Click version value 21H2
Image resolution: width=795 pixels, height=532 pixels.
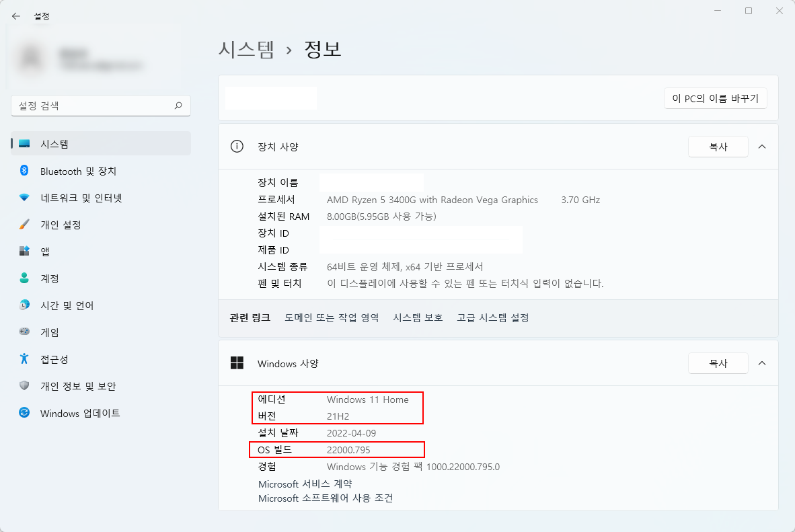338,416
